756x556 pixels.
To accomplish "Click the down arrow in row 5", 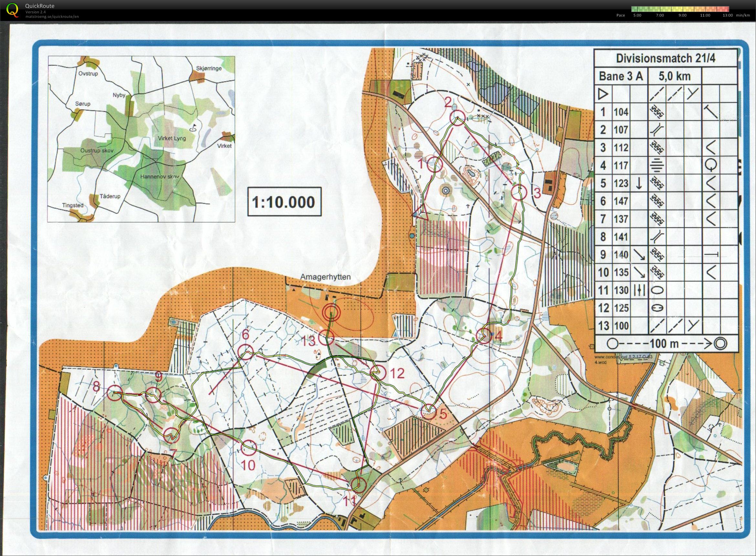I will point(639,183).
